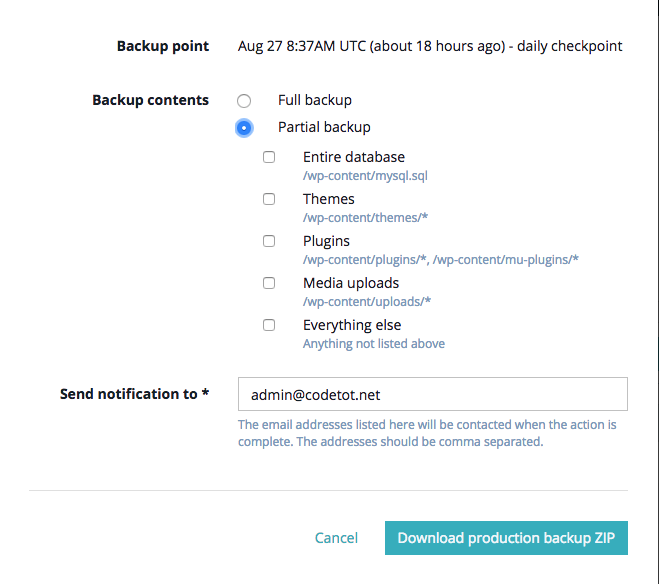Viewport: 659px width, 584px height.
Task: Click the Everything else label
Action: click(352, 325)
